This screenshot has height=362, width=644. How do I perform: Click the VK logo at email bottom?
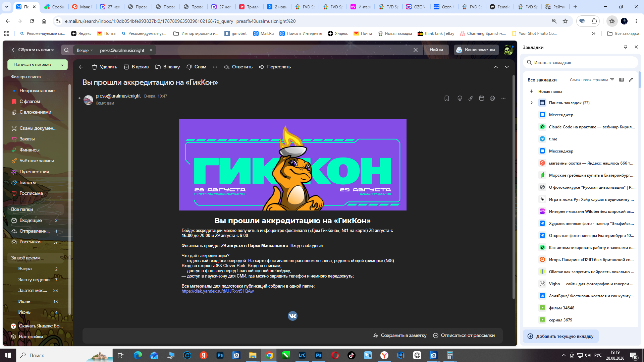click(x=292, y=316)
